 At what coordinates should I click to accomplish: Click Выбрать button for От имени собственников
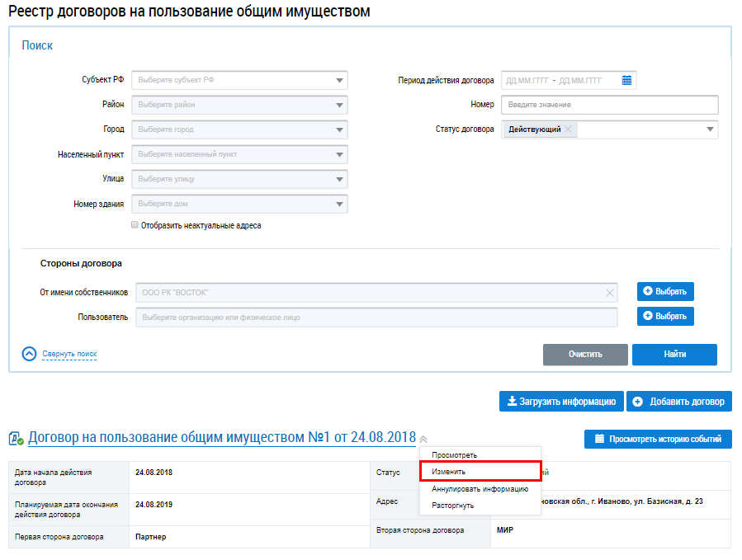(665, 291)
